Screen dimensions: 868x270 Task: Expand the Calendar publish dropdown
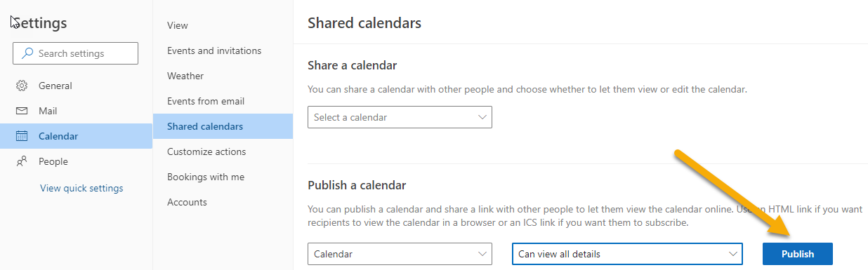[x=400, y=254]
